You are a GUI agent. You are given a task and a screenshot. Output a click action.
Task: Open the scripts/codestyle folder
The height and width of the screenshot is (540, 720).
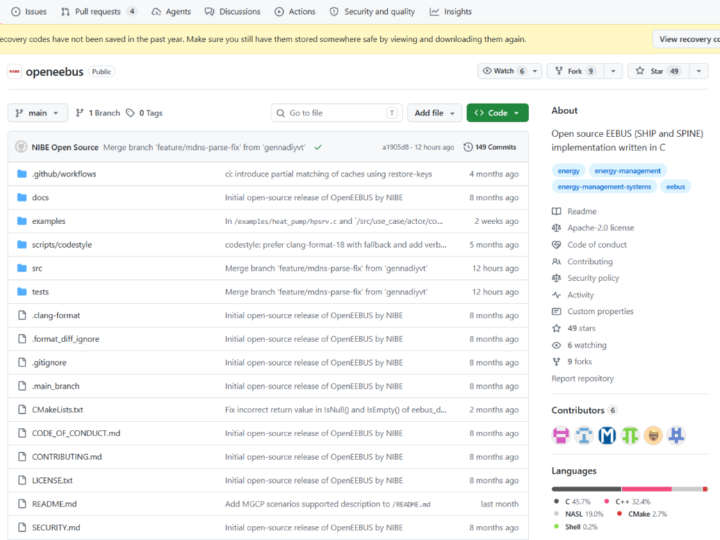coord(62,245)
